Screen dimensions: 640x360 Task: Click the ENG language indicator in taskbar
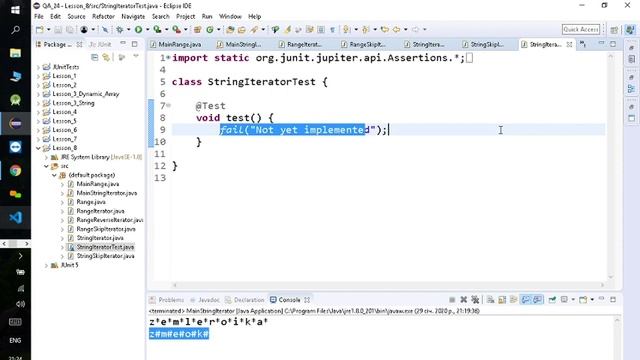[x=15, y=340]
